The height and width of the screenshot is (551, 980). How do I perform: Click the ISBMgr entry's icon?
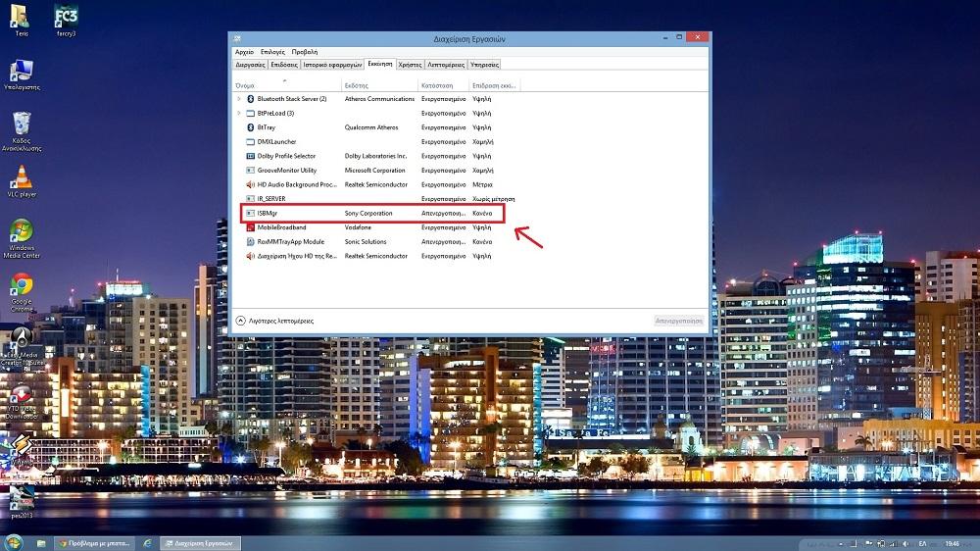point(251,214)
